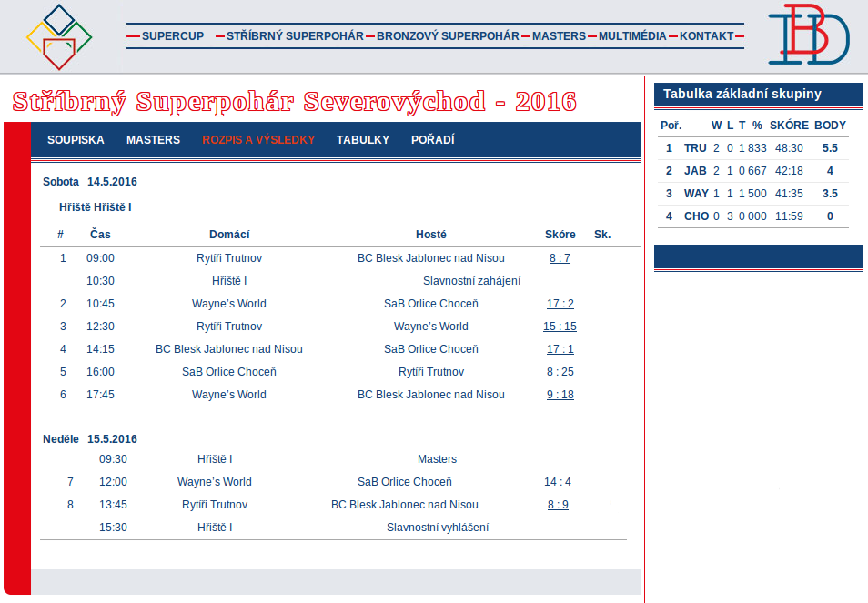Go to the KONTAKT page
The image size is (868, 603).
point(706,36)
